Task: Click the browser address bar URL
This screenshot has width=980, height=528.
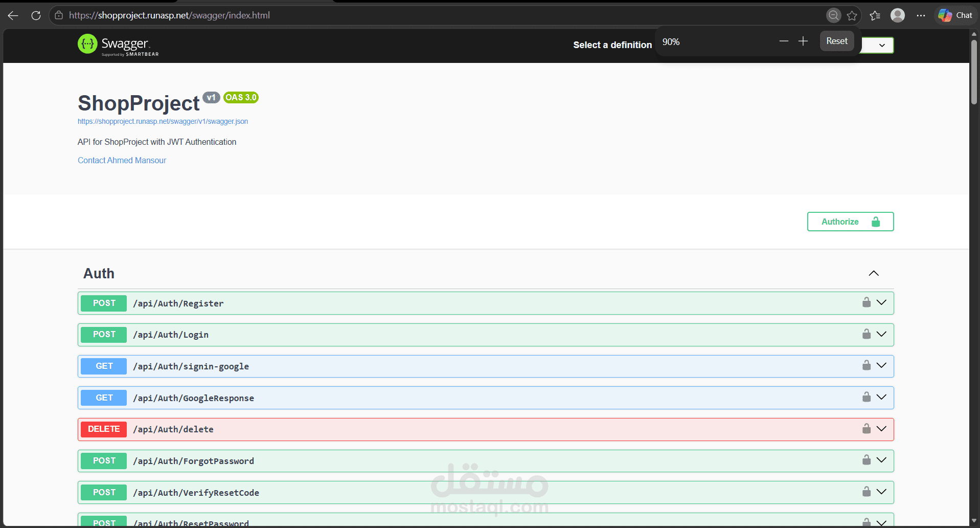Action: (169, 15)
